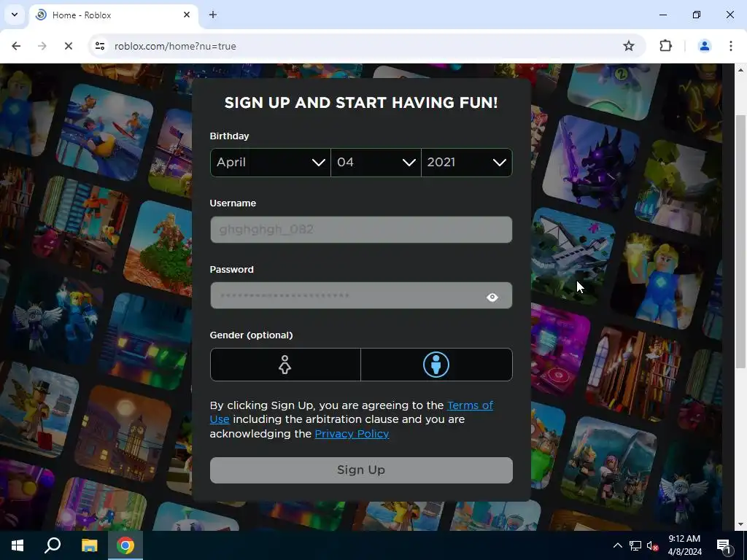
Task: Click the address bar URL roblox.com/home
Action: [175, 46]
